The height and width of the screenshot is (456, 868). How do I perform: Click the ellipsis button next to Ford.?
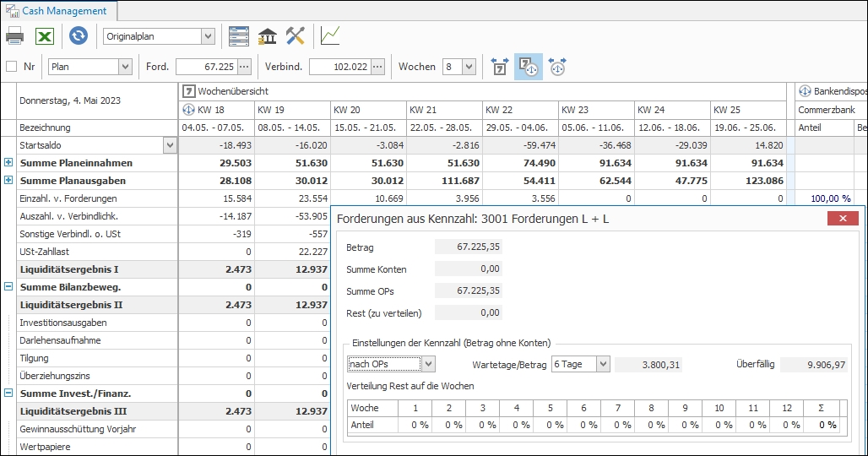point(244,67)
